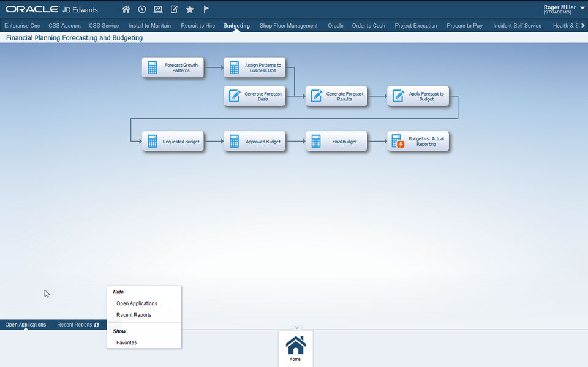Click 'Financial Planning Forecasting and Budgeting' title
The image size is (588, 367).
click(74, 38)
